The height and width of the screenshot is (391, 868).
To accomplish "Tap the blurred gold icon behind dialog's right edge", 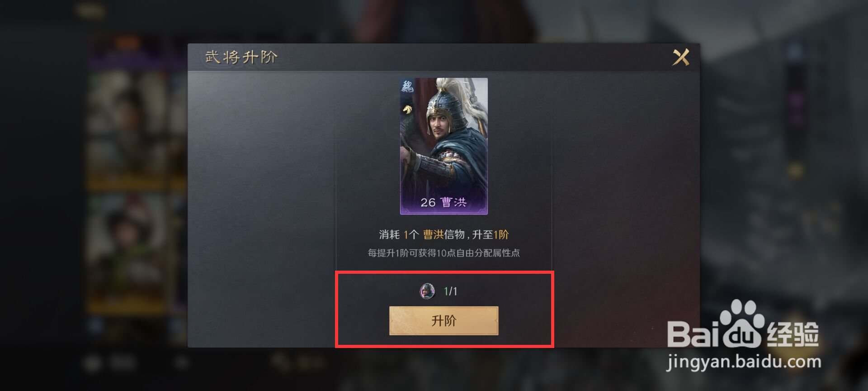I will [x=795, y=171].
